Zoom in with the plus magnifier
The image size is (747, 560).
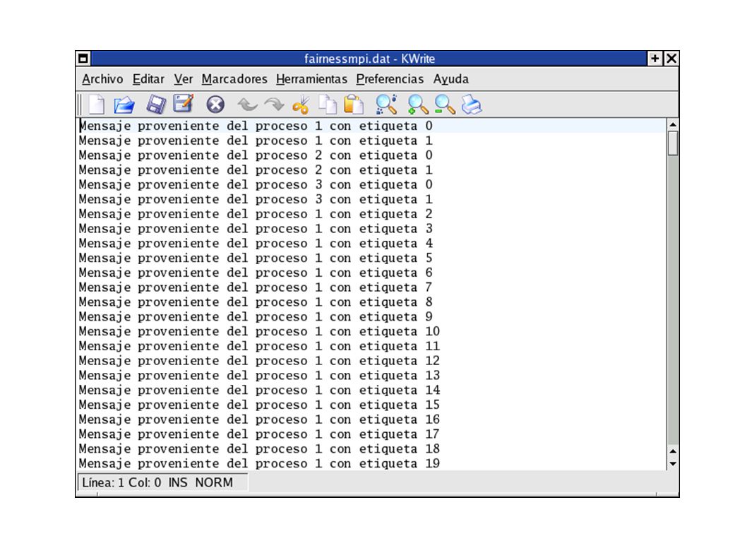coord(418,105)
